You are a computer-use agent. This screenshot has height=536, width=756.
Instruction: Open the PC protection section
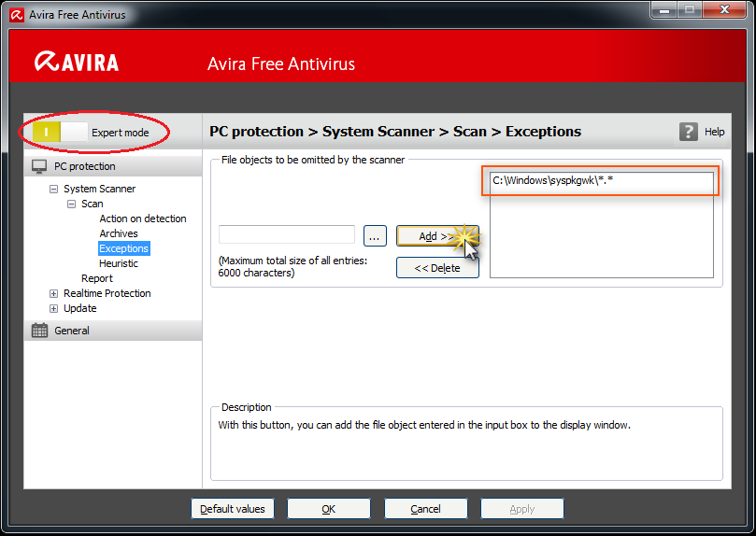(x=113, y=166)
